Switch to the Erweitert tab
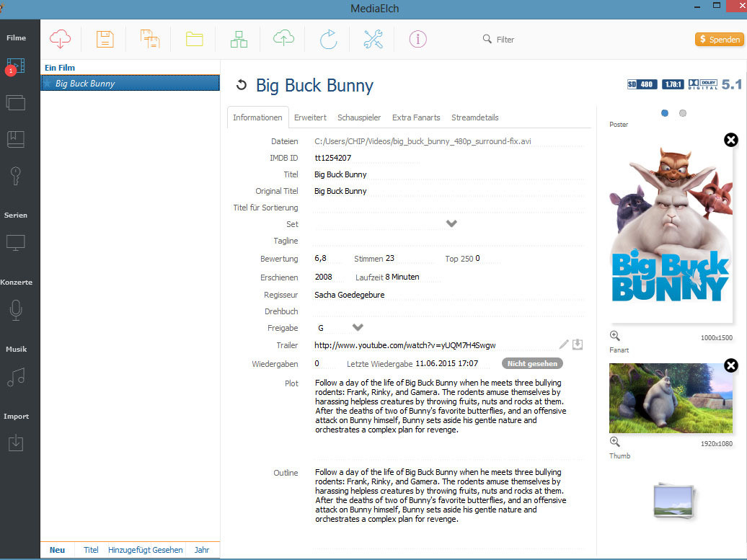The image size is (747, 560). click(310, 117)
